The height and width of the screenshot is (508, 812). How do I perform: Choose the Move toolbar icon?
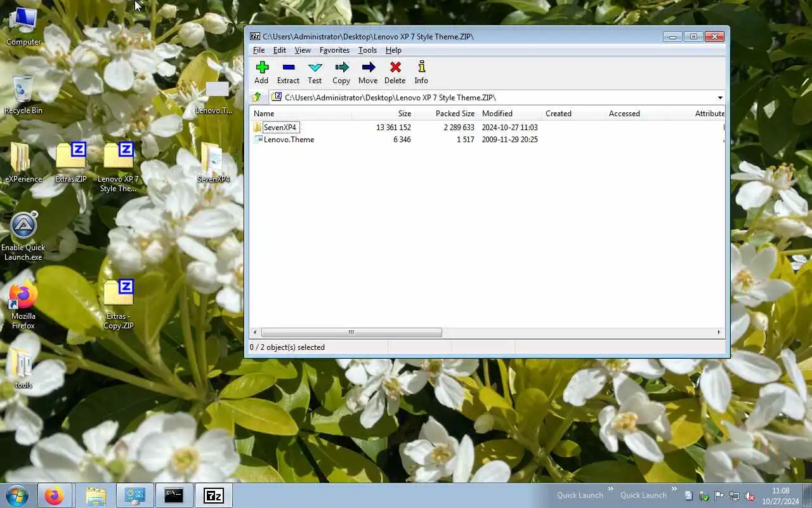click(368, 72)
